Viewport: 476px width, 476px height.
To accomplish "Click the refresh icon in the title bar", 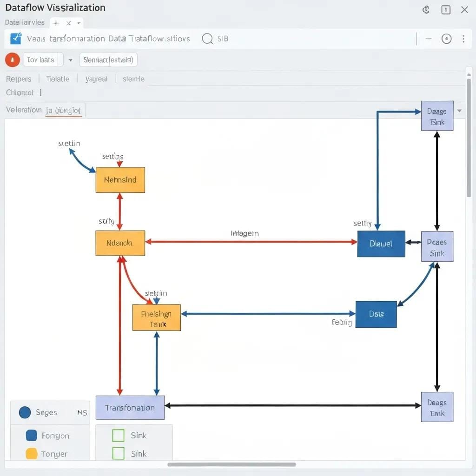I will [426, 10].
